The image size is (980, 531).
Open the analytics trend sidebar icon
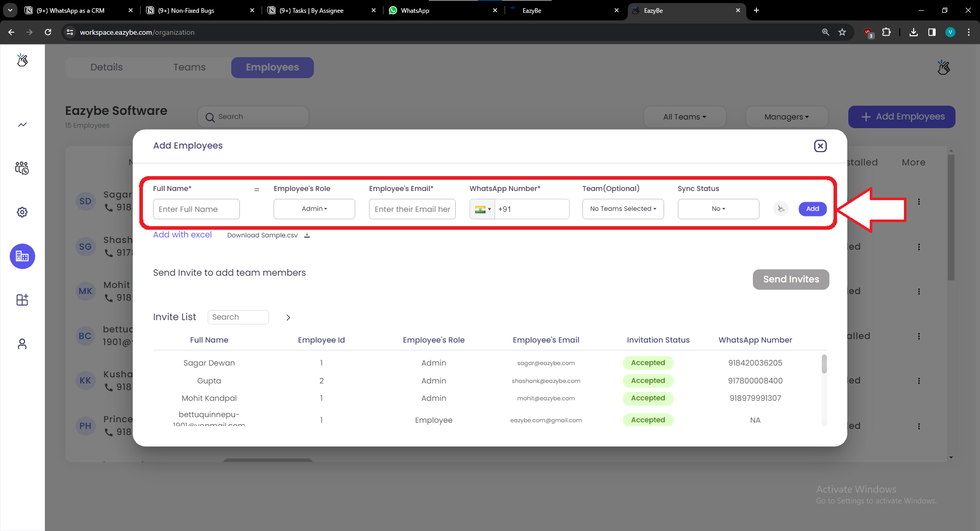(22, 125)
